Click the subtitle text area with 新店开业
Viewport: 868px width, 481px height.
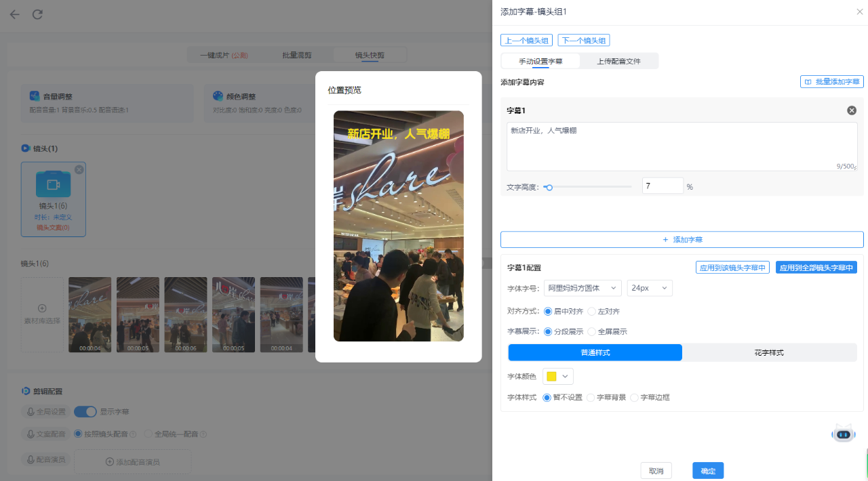[682, 146]
